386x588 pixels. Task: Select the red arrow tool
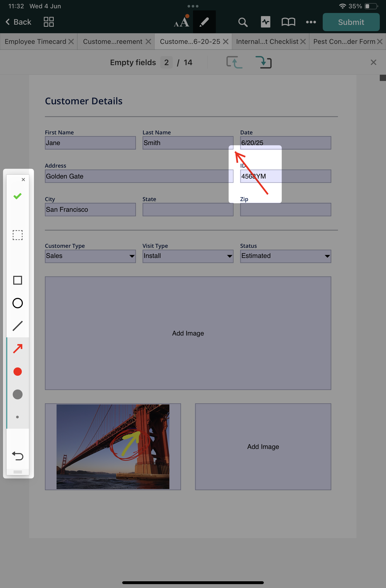tap(18, 349)
